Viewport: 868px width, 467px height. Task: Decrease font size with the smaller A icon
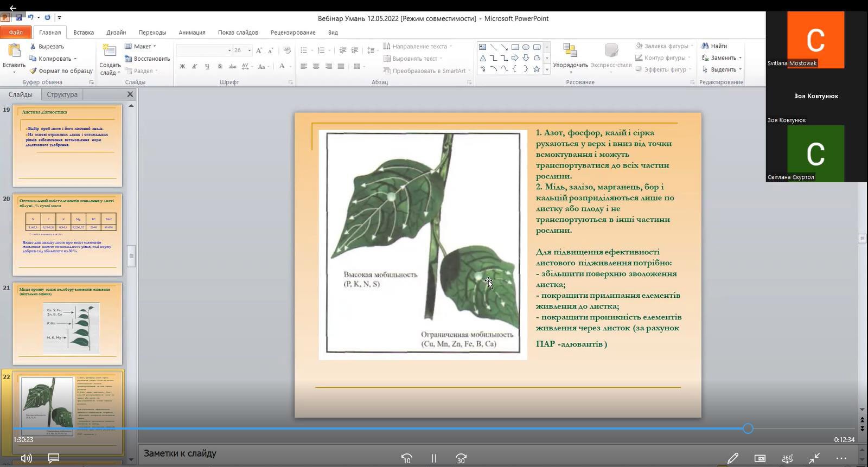271,50
